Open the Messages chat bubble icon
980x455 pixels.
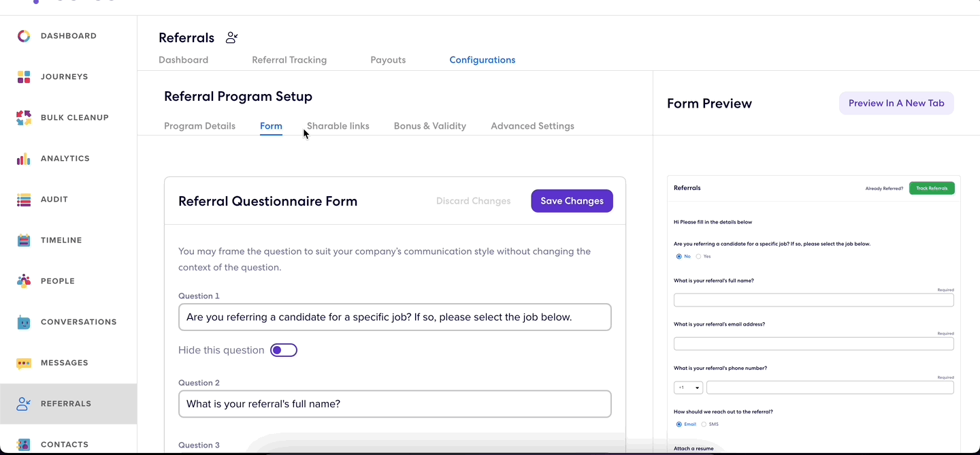click(x=24, y=363)
